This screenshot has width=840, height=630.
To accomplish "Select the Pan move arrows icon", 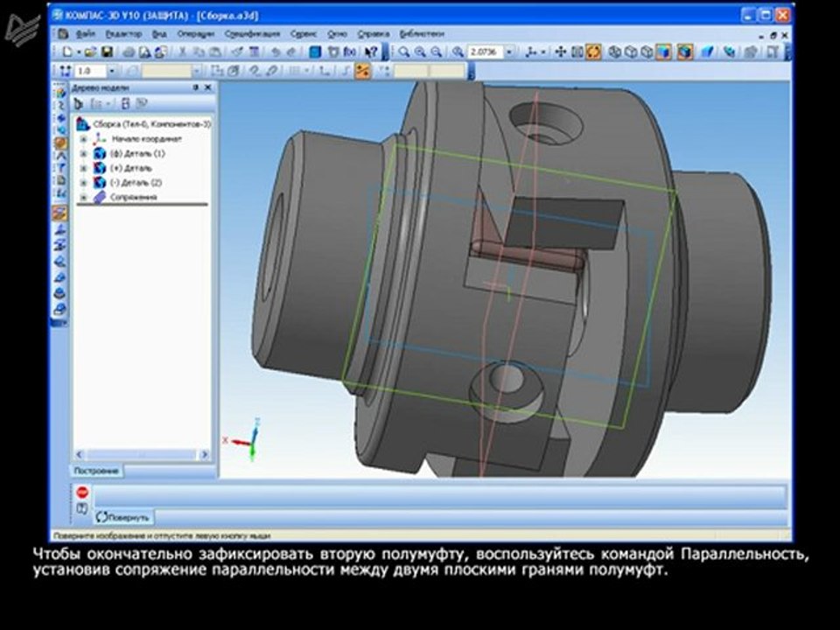I will [x=560, y=52].
